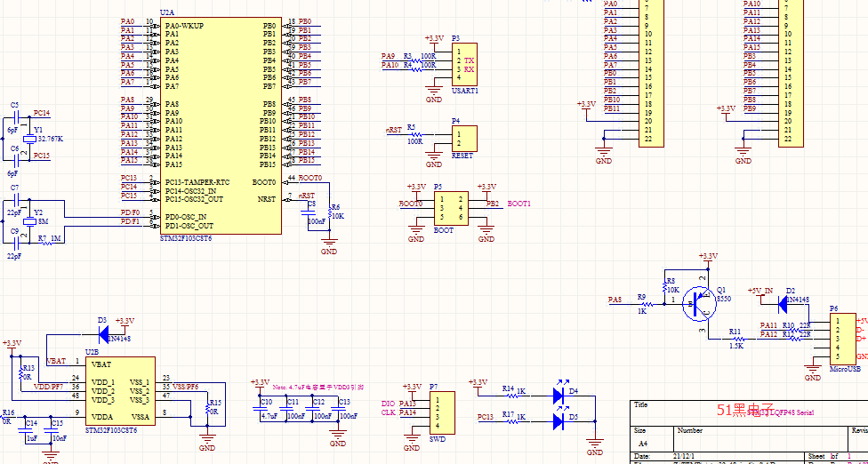Select the C11 100nF capacitor

tap(286, 408)
